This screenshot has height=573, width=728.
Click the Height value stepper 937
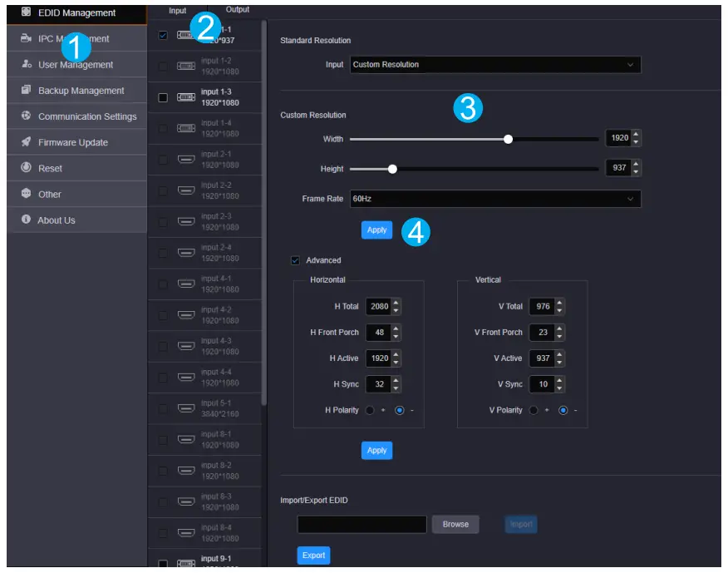pos(623,168)
